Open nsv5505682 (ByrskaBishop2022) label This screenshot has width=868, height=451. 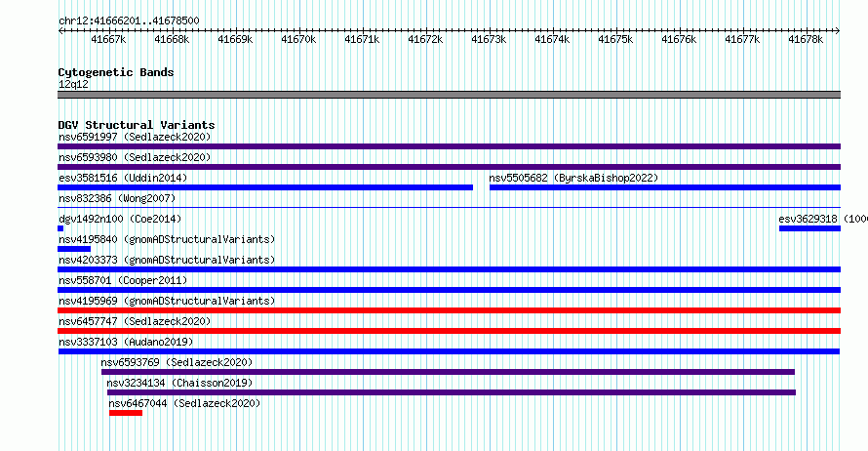(573, 178)
